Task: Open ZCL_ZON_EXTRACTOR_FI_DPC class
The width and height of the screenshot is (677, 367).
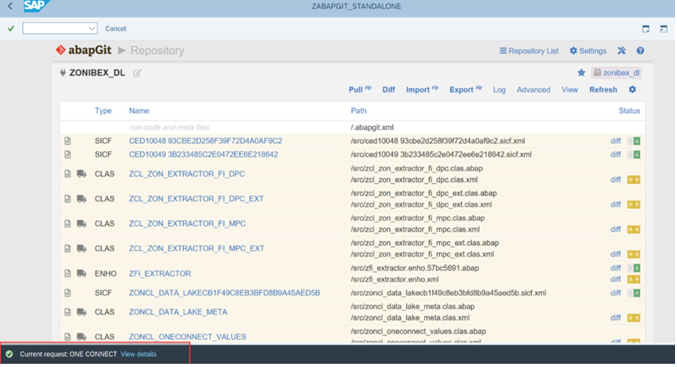Action: (187, 174)
